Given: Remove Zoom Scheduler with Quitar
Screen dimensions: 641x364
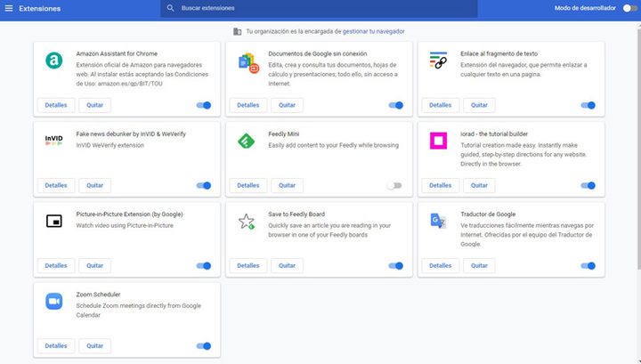Looking at the screenshot, I should pyautogui.click(x=95, y=346).
